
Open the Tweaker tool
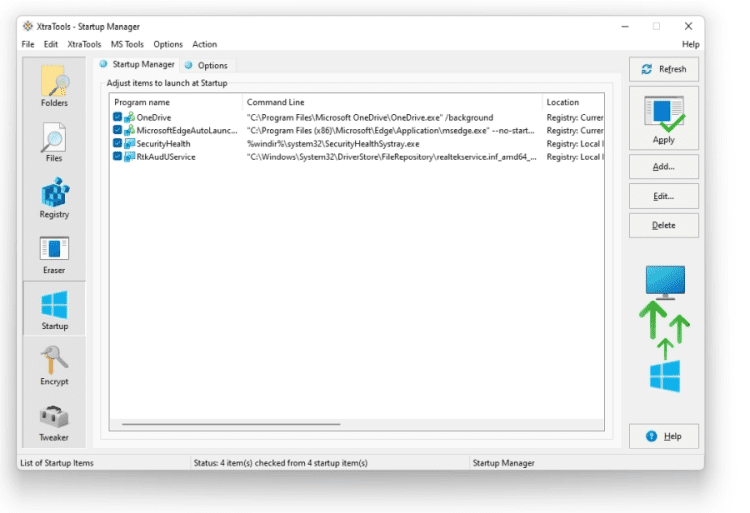coord(54,422)
